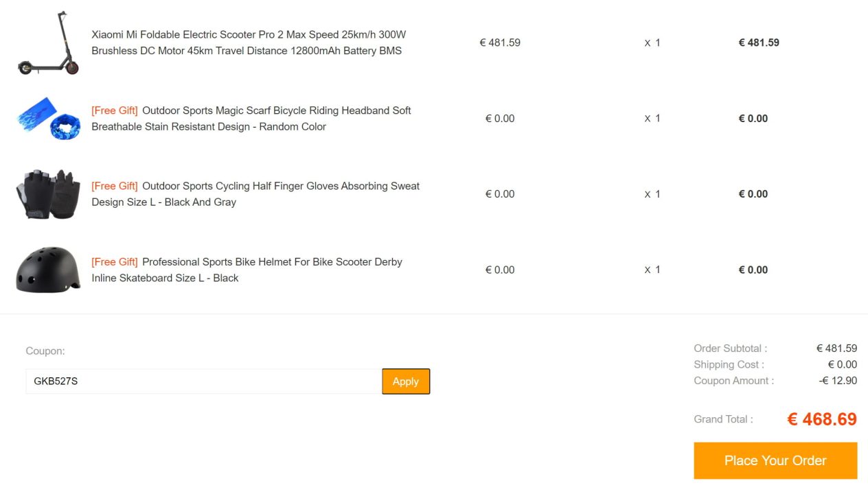Click the Free Gift tag on the gloves
The image size is (868, 494).
point(115,186)
